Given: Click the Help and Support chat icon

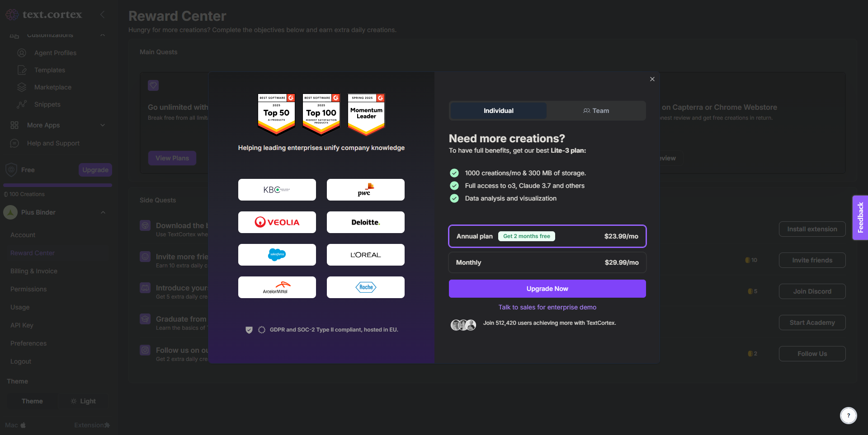Looking at the screenshot, I should (14, 143).
